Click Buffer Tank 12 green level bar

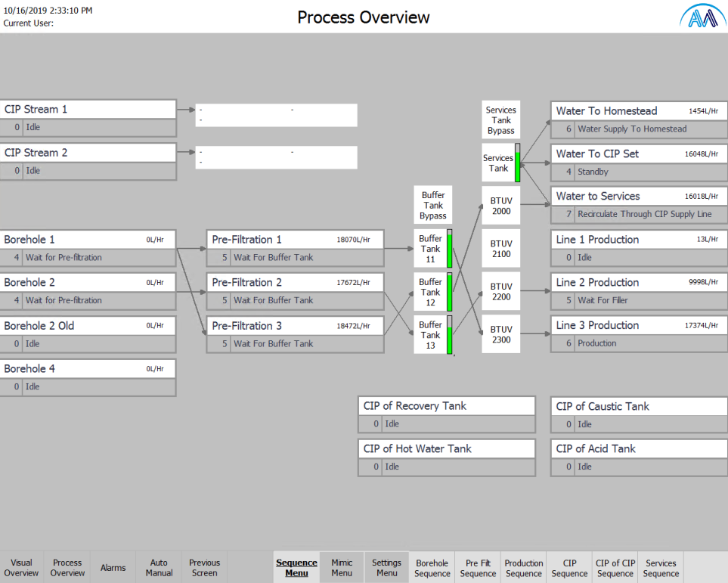tap(450, 292)
